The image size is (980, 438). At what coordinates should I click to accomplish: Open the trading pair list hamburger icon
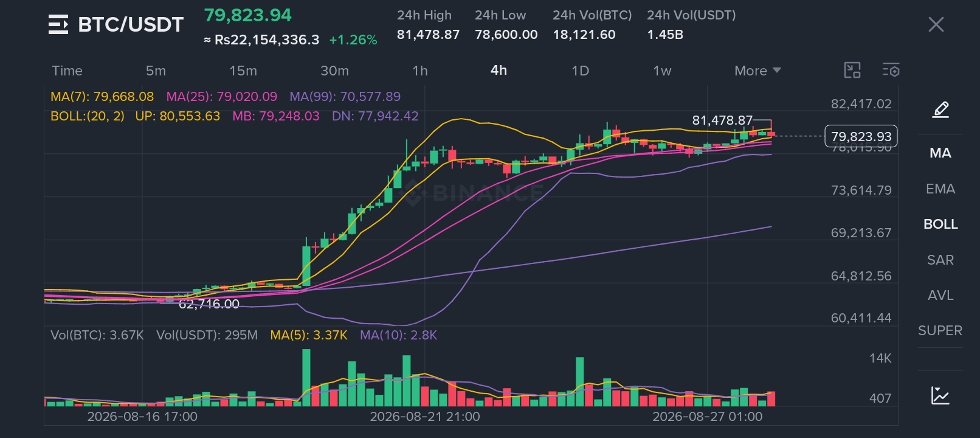coord(58,25)
